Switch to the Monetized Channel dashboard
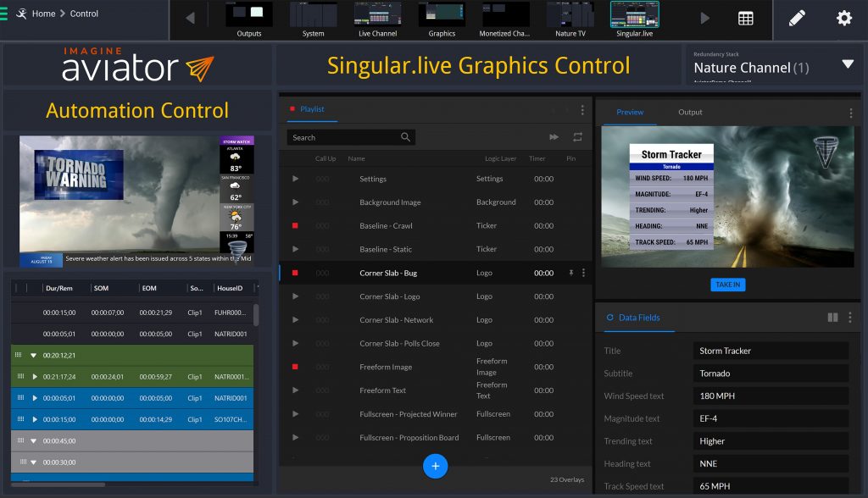 click(x=505, y=20)
